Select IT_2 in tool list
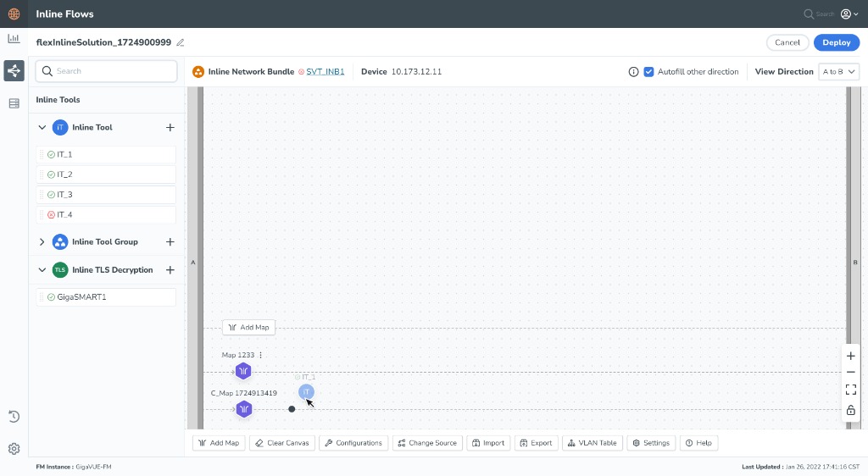 106,174
